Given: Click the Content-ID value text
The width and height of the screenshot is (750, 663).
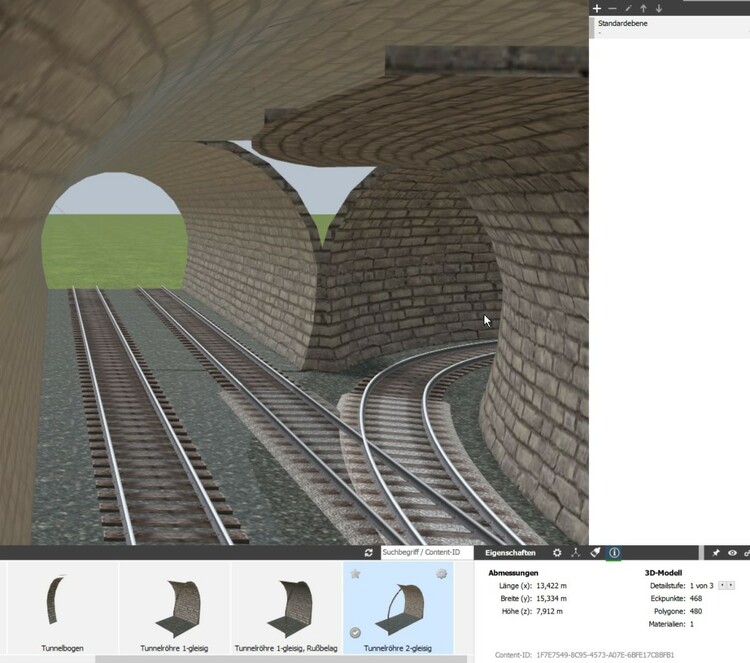Looking at the screenshot, I should [x=605, y=655].
